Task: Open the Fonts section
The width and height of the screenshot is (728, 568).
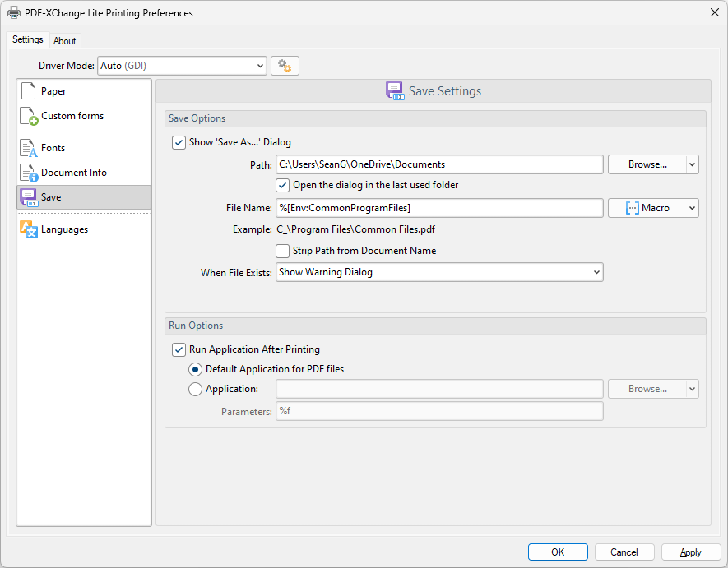Action: [84, 148]
